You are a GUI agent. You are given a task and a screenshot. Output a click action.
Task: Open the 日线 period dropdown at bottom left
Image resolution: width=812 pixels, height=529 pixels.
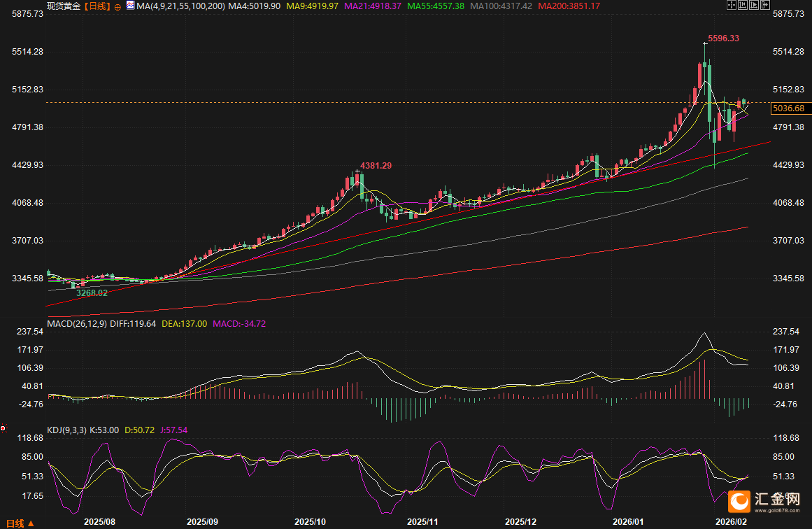(x=19, y=523)
